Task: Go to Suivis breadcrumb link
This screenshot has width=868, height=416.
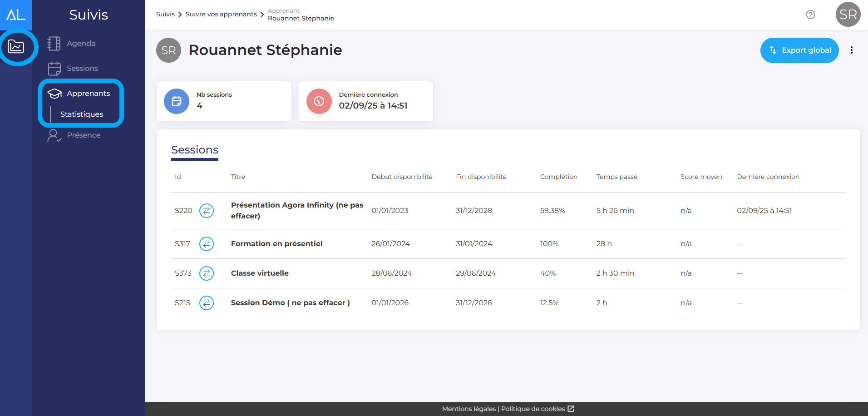Action: click(165, 14)
